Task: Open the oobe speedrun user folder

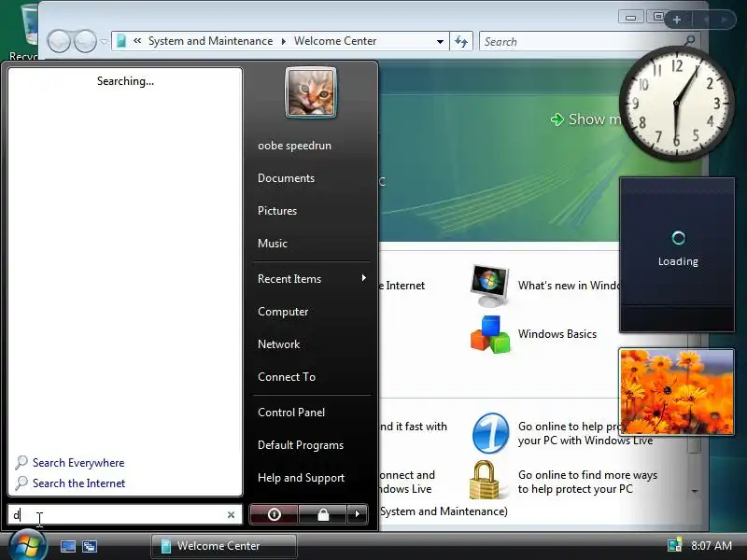Action: click(294, 146)
